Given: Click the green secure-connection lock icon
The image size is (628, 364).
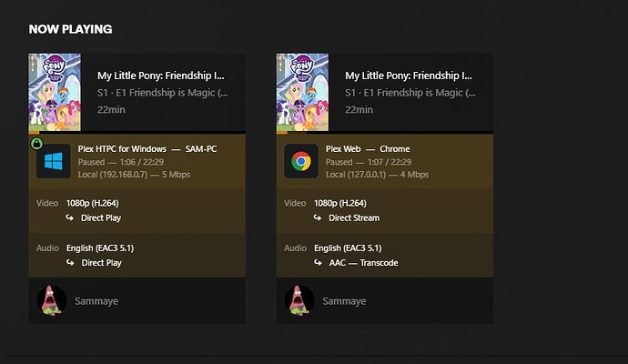Looking at the screenshot, I should (x=36, y=144).
